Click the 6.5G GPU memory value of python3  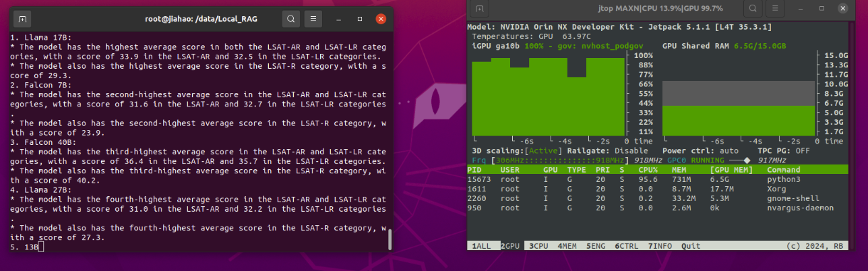[719, 180]
